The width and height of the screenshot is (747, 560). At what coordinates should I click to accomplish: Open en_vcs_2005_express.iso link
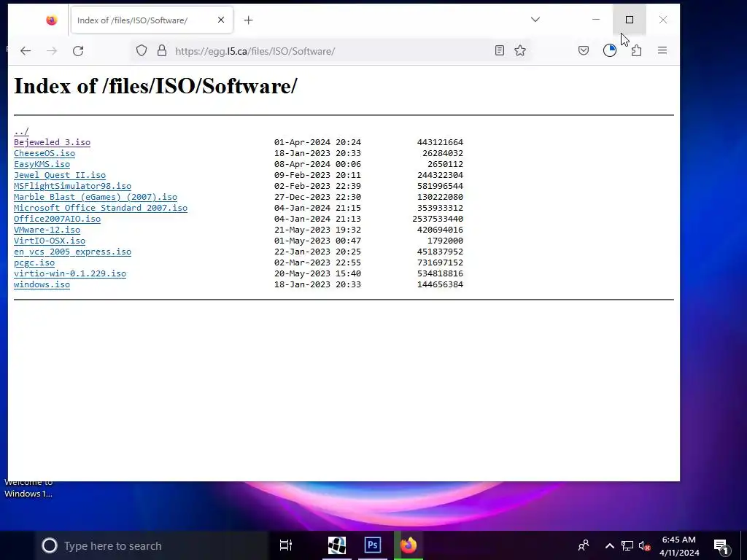coord(72,252)
